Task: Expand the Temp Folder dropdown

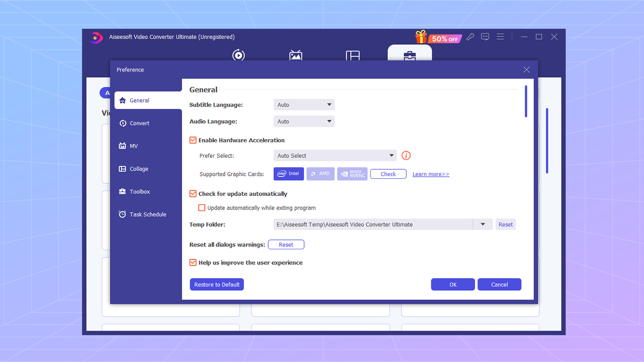Action: coord(482,224)
